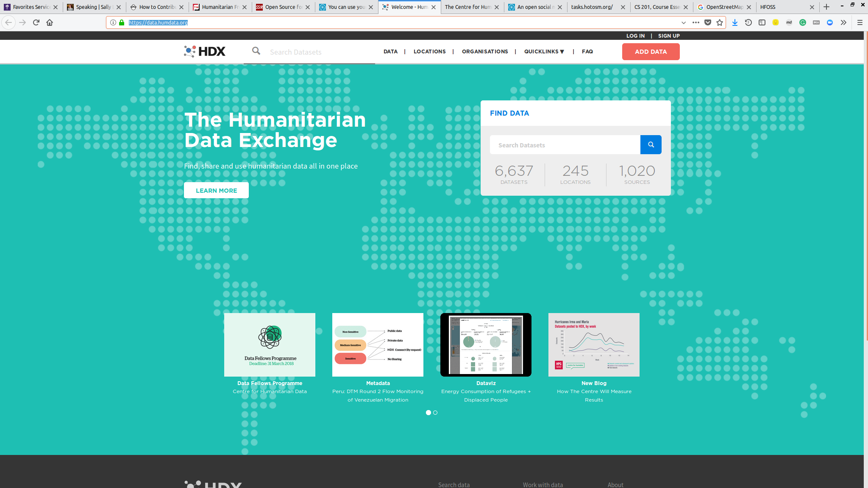Open the ORGANISATIONS menu item
Image resolution: width=868 pixels, height=488 pixels.
(485, 52)
